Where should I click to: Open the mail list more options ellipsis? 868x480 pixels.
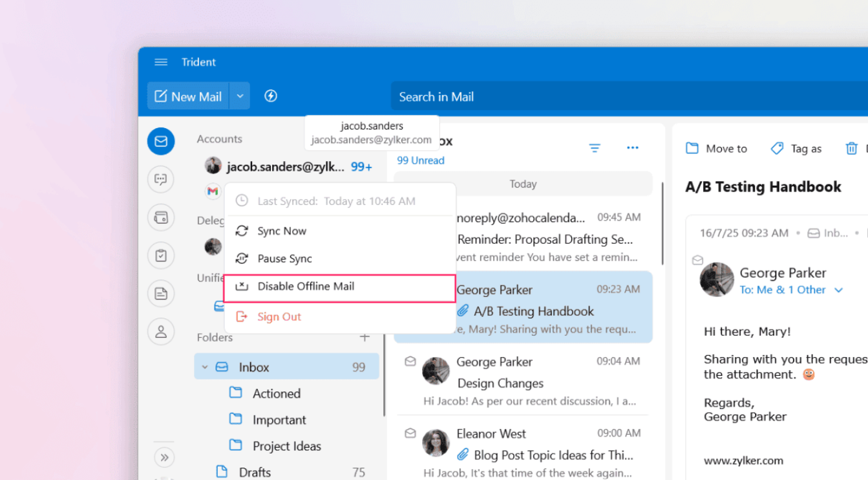(633, 148)
